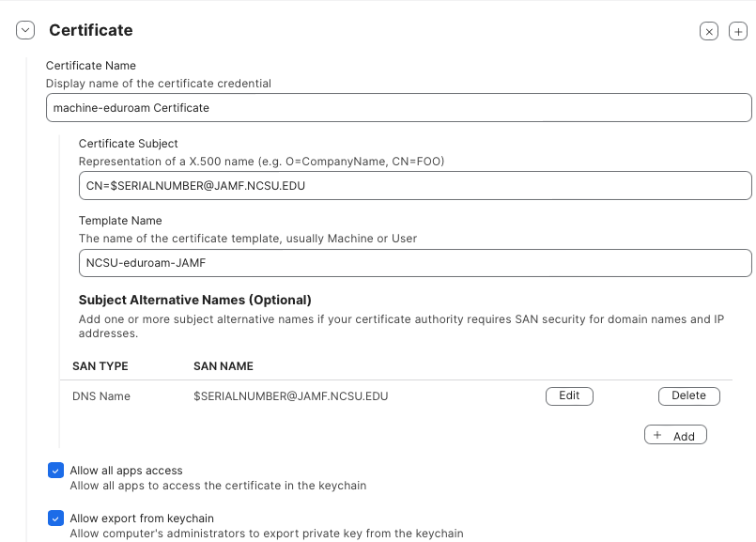Click the SAN NAME column header
756x542 pixels.
tap(223, 366)
